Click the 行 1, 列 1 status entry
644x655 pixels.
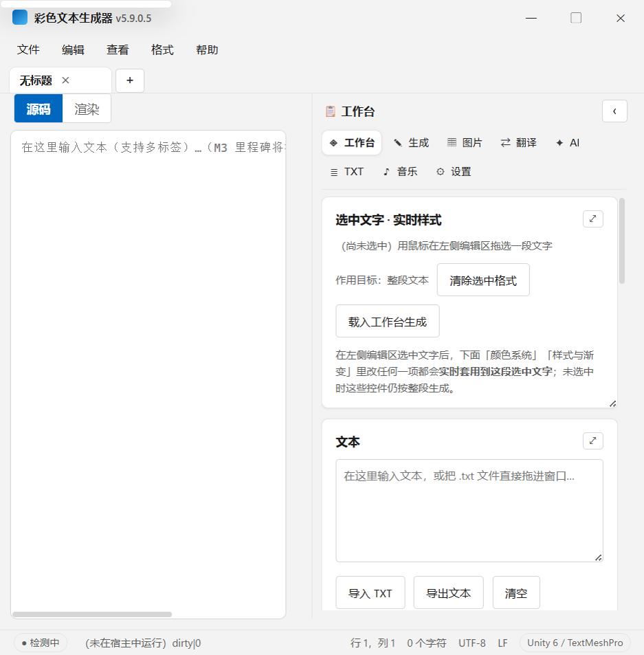(x=373, y=643)
